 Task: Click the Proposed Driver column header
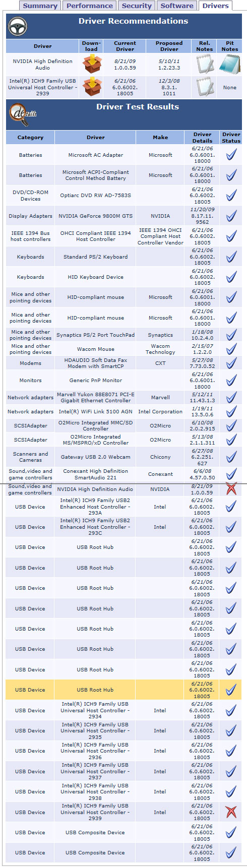[x=169, y=46]
